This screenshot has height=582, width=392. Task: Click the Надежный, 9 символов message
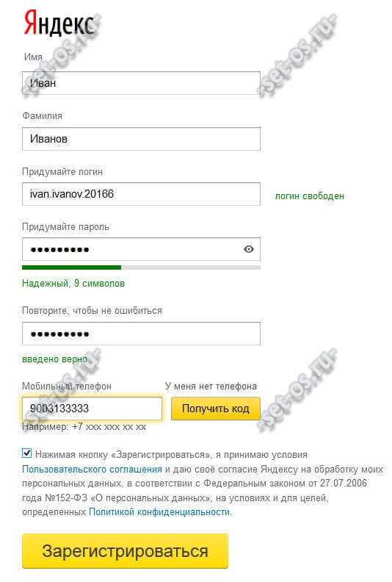pos(73,283)
